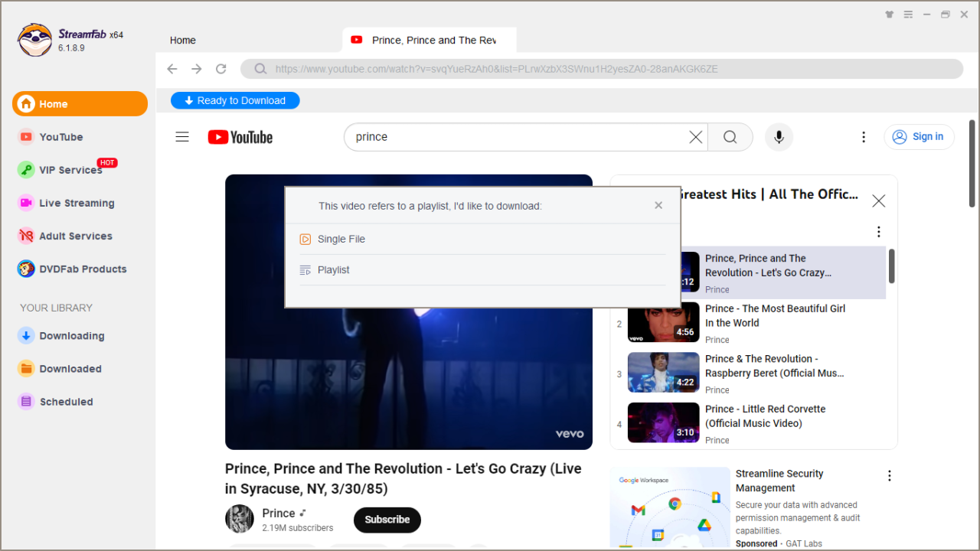Open Prince channel avatar
The image size is (980, 551).
pos(240,519)
